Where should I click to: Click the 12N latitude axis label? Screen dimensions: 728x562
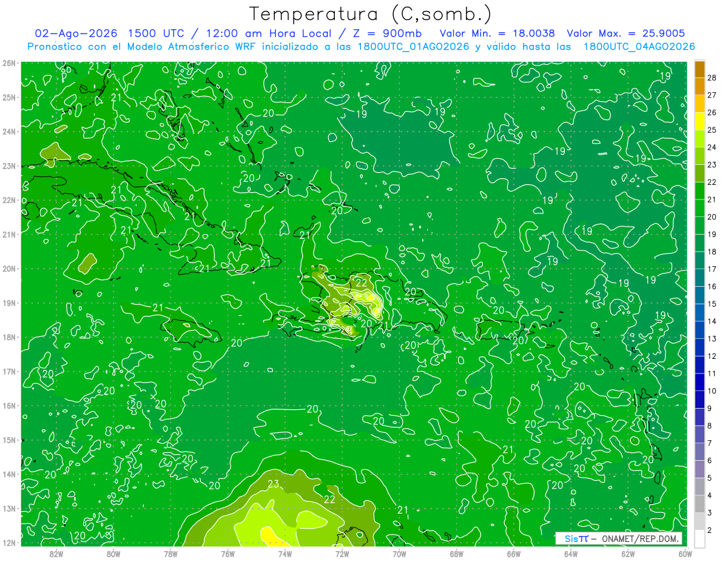point(9,543)
